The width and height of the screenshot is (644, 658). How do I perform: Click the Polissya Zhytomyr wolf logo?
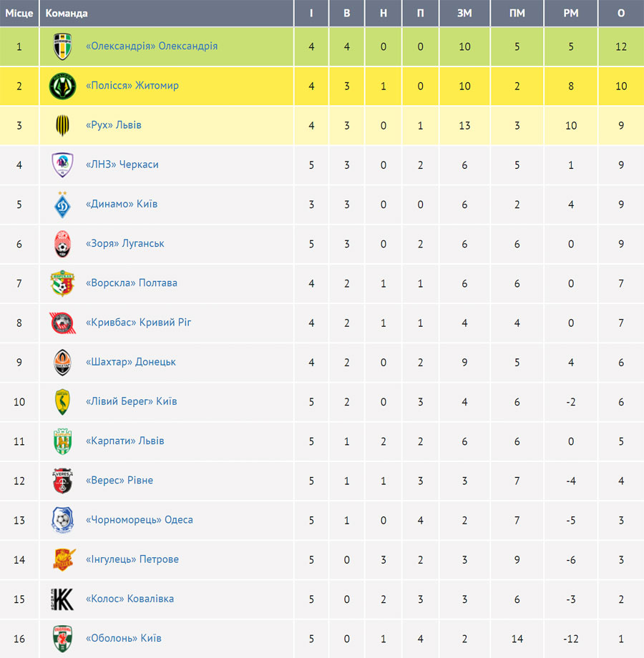click(62, 86)
